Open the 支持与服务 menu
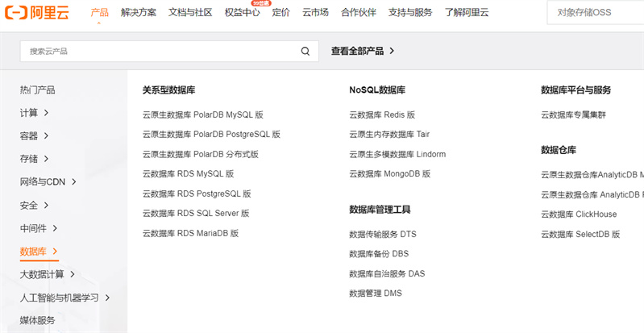The image size is (644, 333). pos(410,12)
